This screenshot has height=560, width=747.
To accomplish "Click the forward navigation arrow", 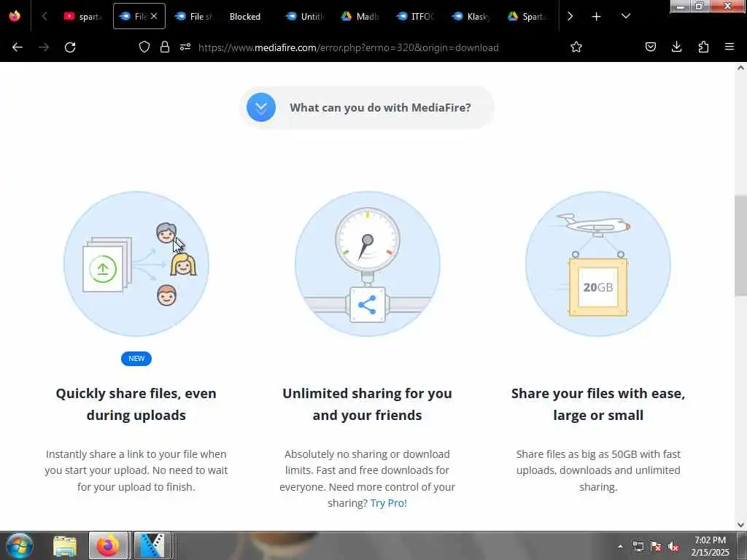I will pyautogui.click(x=44, y=47).
